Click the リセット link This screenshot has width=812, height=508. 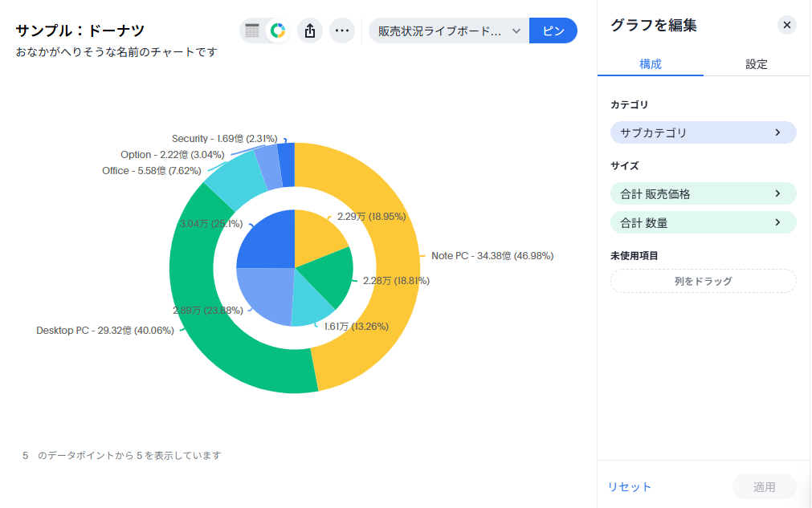point(630,486)
